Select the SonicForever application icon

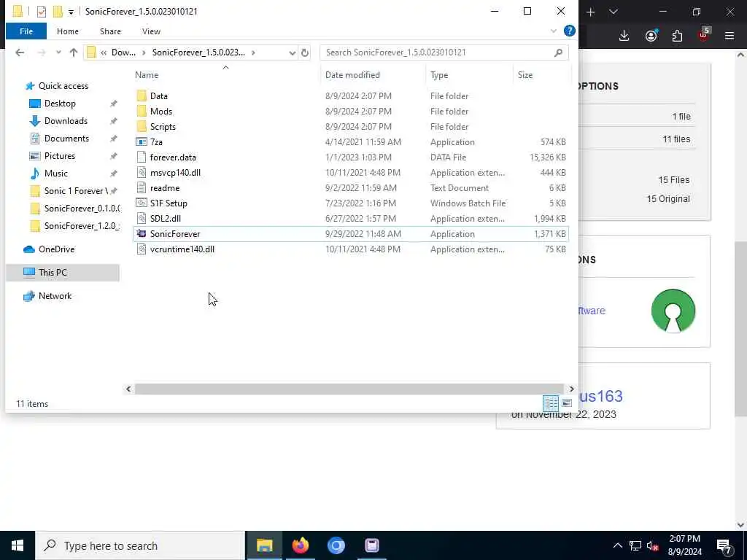click(142, 233)
